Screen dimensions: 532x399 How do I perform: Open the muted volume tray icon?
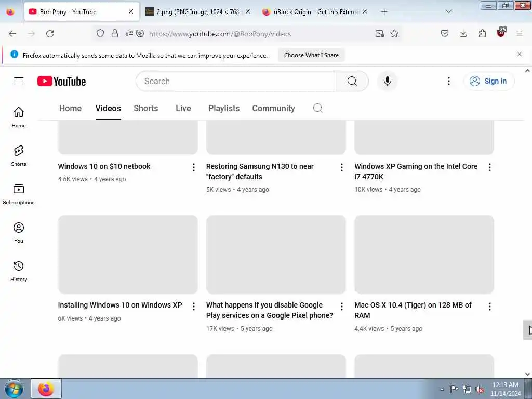tap(480, 389)
